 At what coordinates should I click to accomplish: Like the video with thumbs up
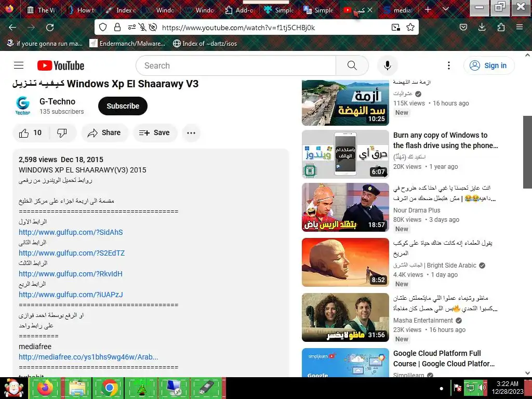[31, 132]
